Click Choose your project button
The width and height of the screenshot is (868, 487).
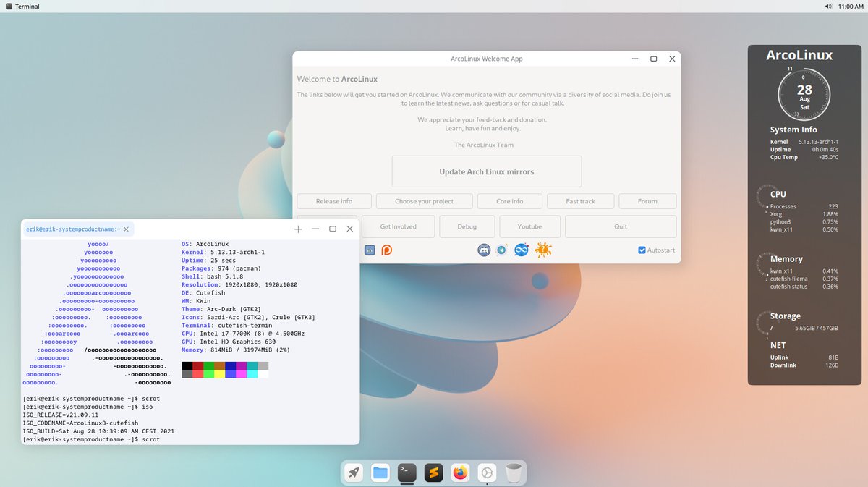tap(425, 201)
